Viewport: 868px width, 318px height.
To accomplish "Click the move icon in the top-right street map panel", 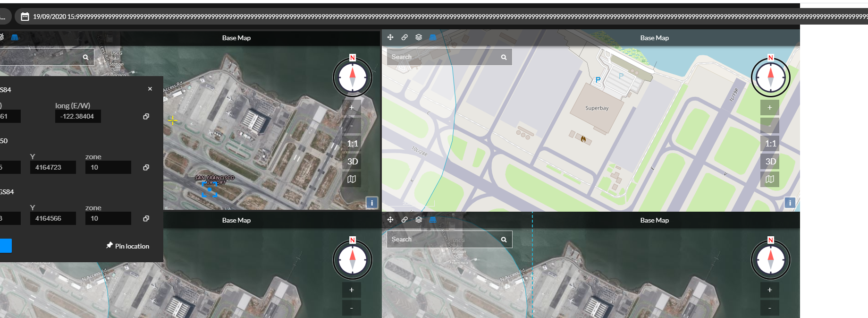I will pos(390,37).
